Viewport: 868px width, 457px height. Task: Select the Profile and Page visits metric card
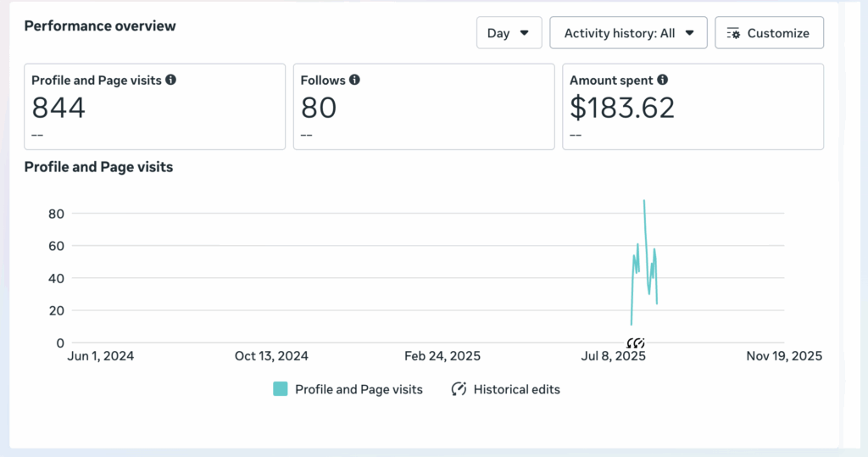pyautogui.click(x=154, y=107)
